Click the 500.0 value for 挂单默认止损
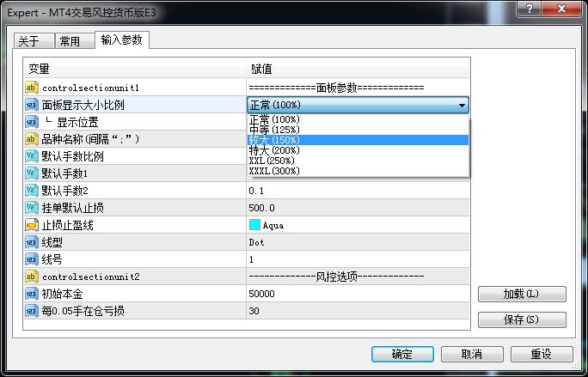Viewport: 588px width, 377px height. tap(261, 208)
